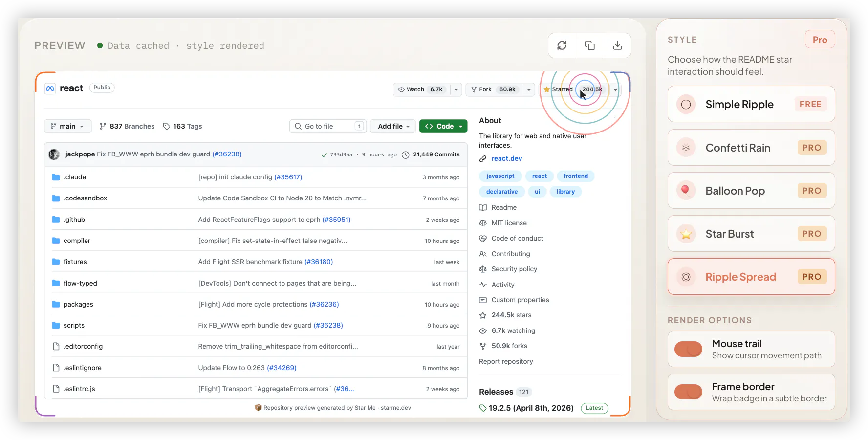This screenshot has height=440, width=868.
Task: Click the file icon for .editorconfig
Action: tap(56, 346)
